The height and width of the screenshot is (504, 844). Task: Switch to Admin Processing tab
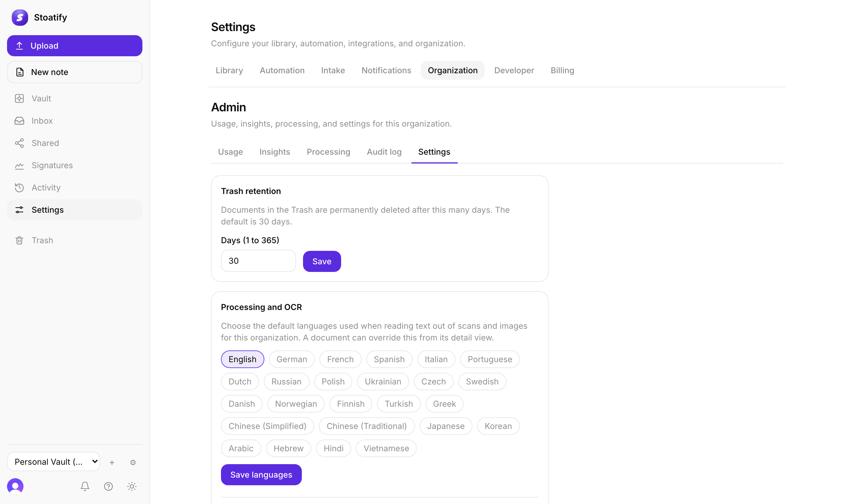click(x=328, y=152)
